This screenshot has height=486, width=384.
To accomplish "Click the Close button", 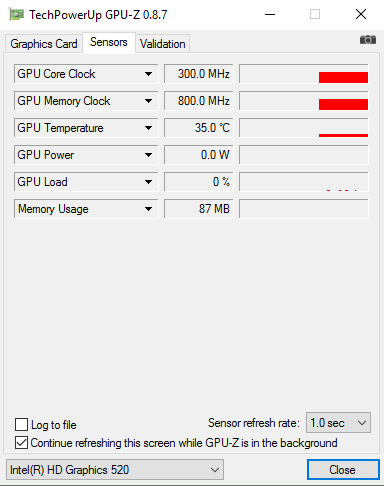I will (x=343, y=470).
